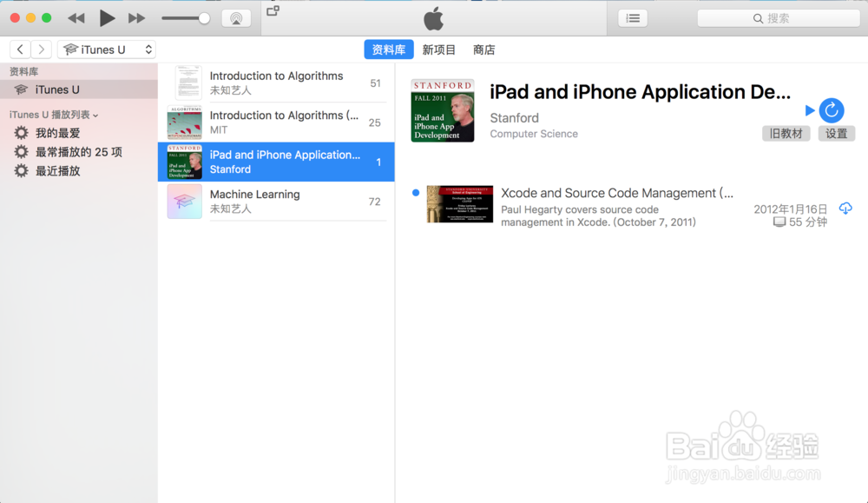Open the Up Next list icon
Viewport: 868px width, 503px height.
click(633, 18)
